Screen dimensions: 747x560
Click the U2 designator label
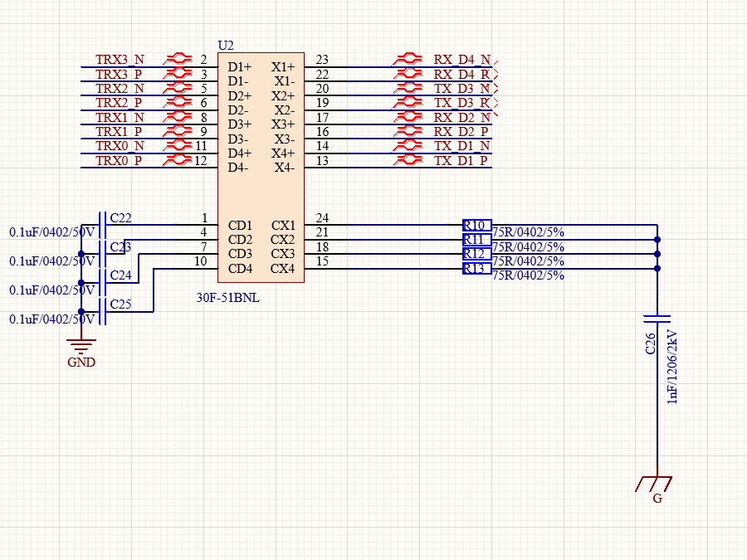[226, 45]
